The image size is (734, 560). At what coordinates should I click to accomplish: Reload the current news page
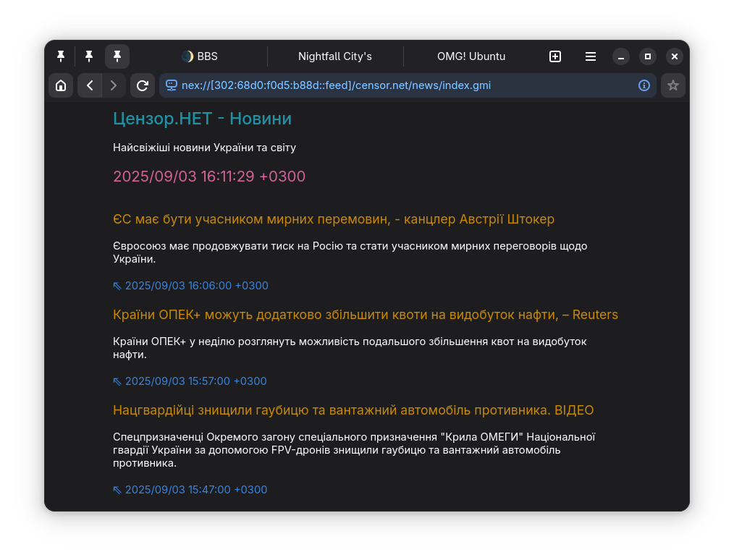point(143,85)
